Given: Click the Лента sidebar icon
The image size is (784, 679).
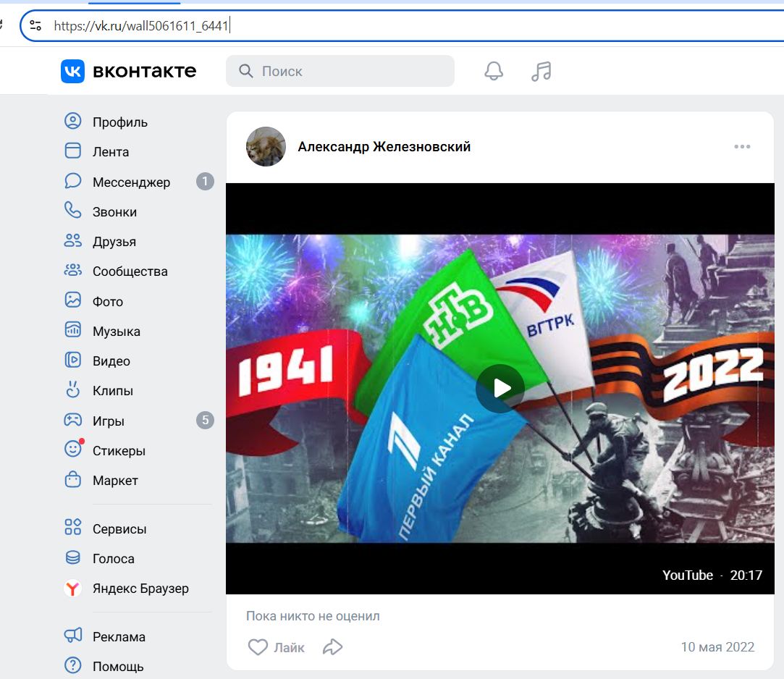Looking at the screenshot, I should 73,151.
